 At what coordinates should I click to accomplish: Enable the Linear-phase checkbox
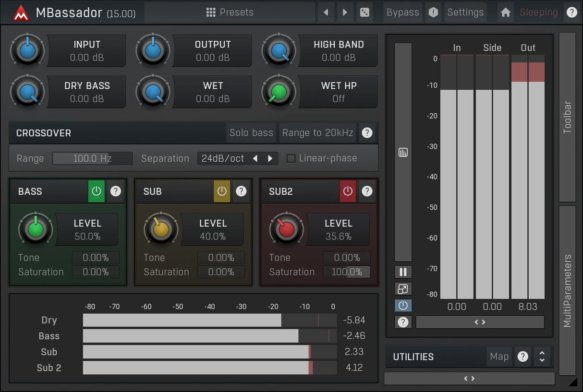[x=291, y=158]
